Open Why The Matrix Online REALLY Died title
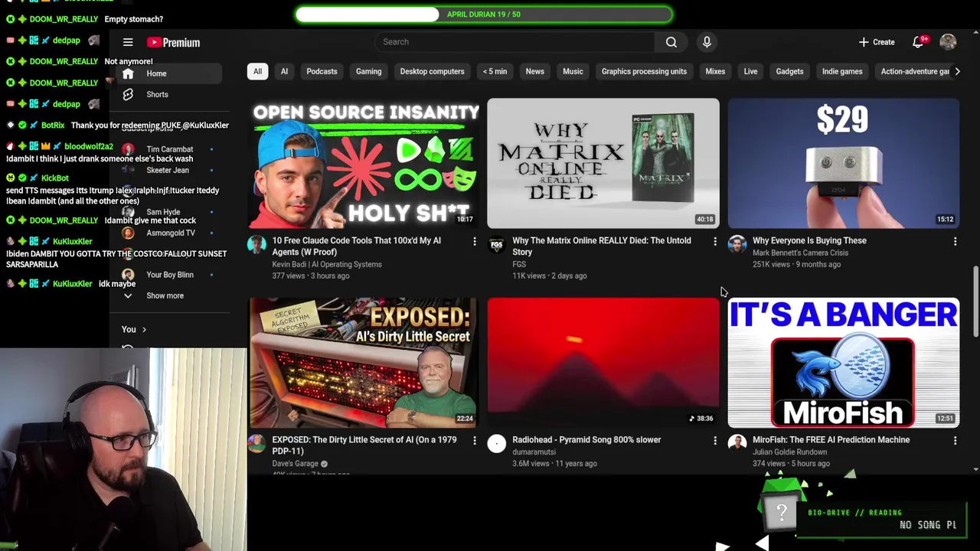 (602, 246)
